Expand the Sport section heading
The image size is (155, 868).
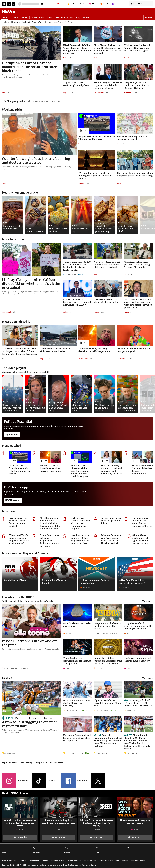7,678
